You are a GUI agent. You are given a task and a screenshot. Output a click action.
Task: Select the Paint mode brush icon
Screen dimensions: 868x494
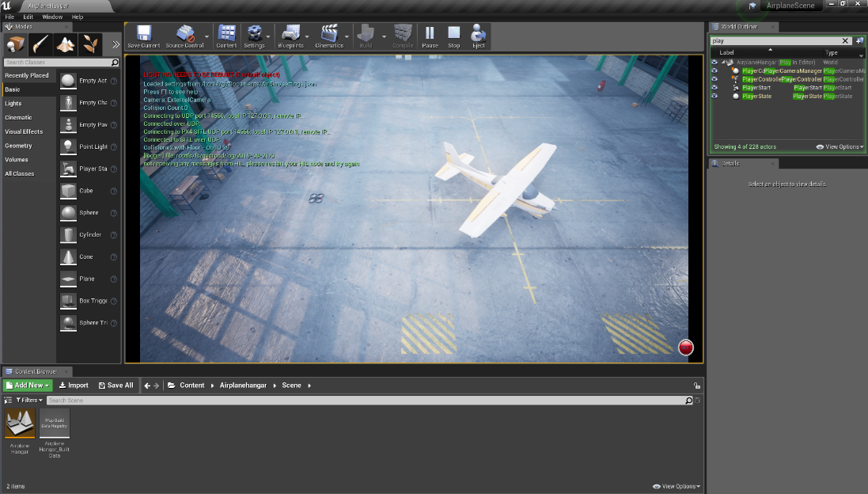pos(40,44)
